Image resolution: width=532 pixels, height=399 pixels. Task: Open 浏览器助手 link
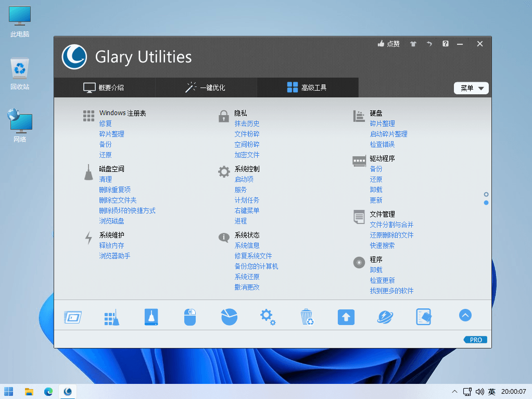coord(115,256)
